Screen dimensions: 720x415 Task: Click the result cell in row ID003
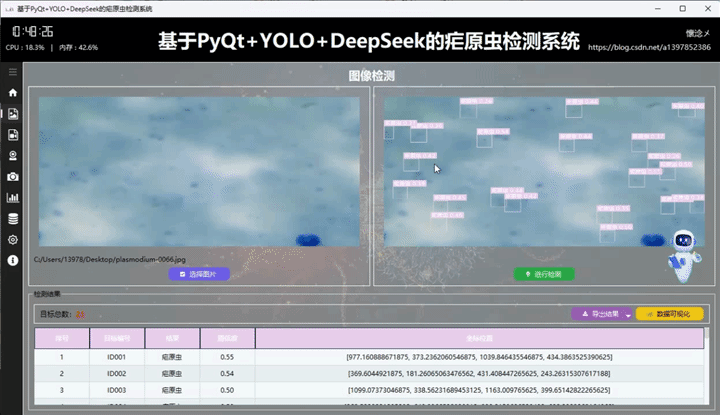click(172, 390)
